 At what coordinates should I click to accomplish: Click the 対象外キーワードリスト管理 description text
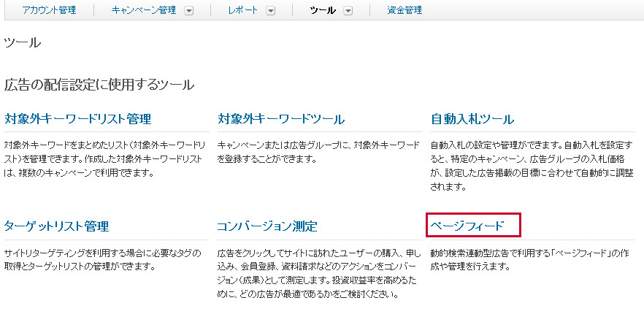point(104,159)
